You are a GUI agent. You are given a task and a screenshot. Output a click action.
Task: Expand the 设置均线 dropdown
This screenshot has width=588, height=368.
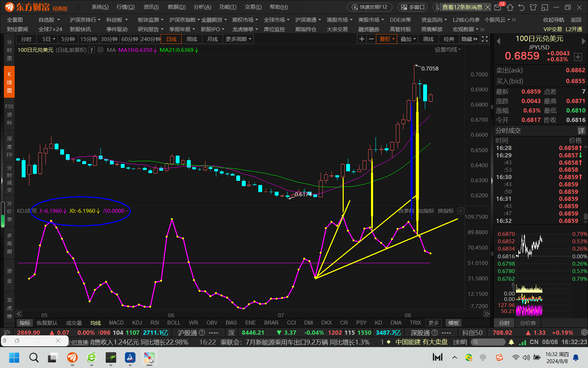tap(448, 49)
